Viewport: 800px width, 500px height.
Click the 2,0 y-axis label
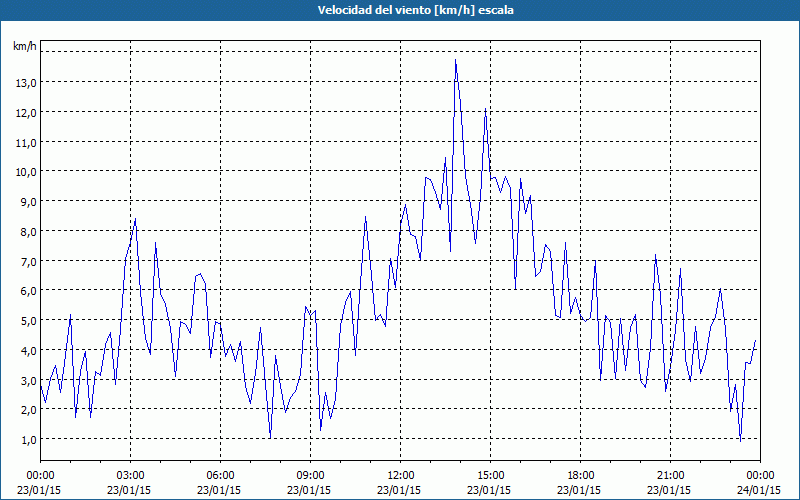(29, 410)
